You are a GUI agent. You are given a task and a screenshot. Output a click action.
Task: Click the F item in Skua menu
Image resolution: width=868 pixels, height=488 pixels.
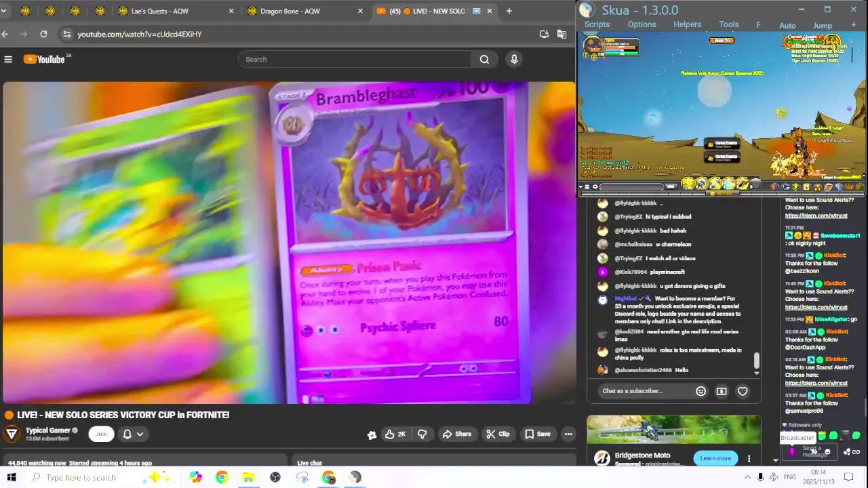758,25
